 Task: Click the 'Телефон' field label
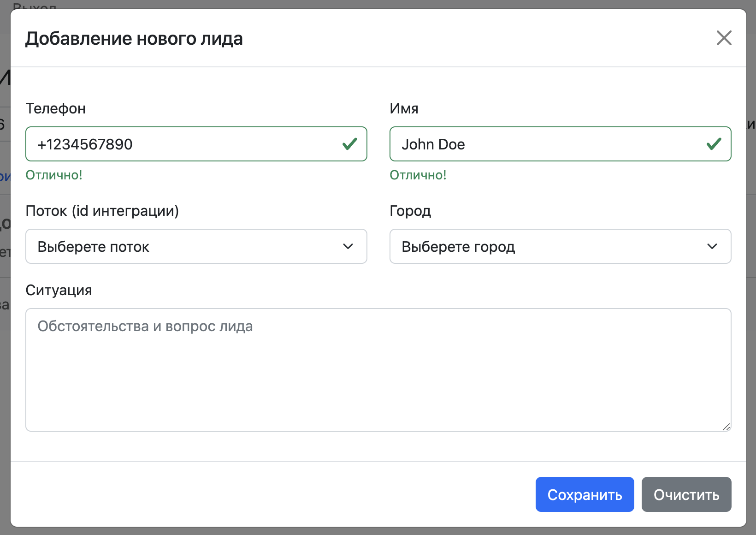pyautogui.click(x=56, y=108)
